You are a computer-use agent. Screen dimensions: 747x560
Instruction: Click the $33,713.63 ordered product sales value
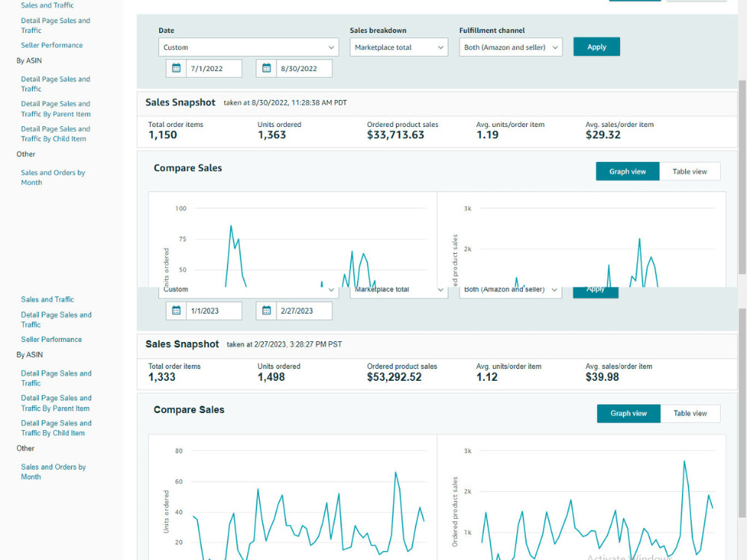point(395,134)
